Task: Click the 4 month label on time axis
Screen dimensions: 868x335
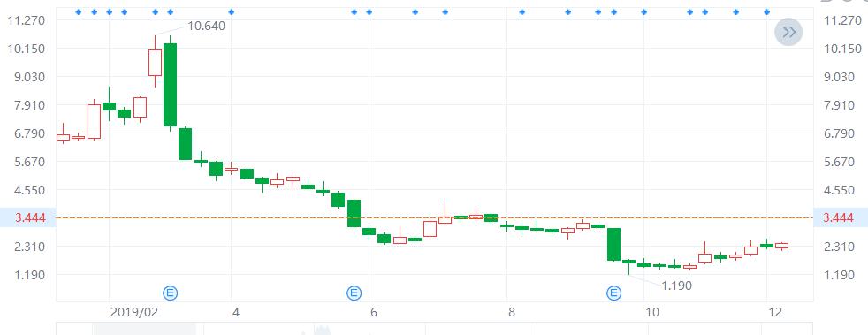Action: click(236, 312)
